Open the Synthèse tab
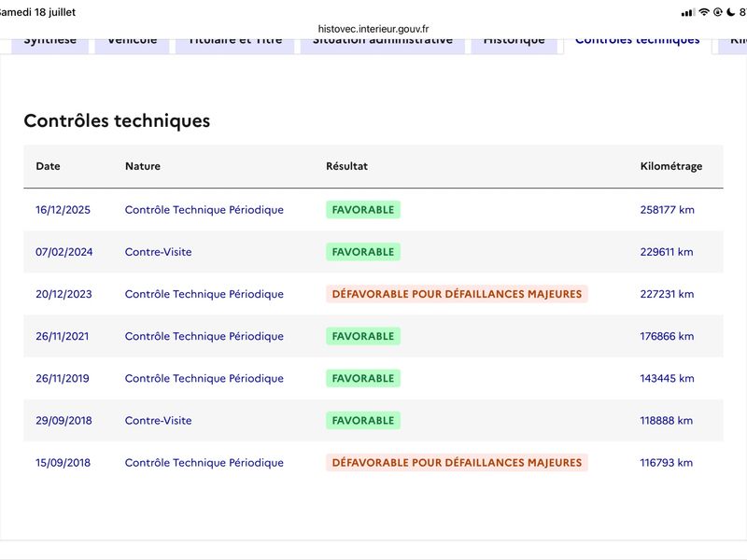Viewport: 747px width, 560px height. tap(50, 44)
